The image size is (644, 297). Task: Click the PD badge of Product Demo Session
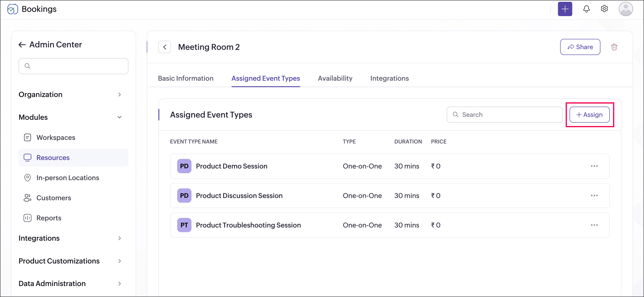(x=184, y=166)
